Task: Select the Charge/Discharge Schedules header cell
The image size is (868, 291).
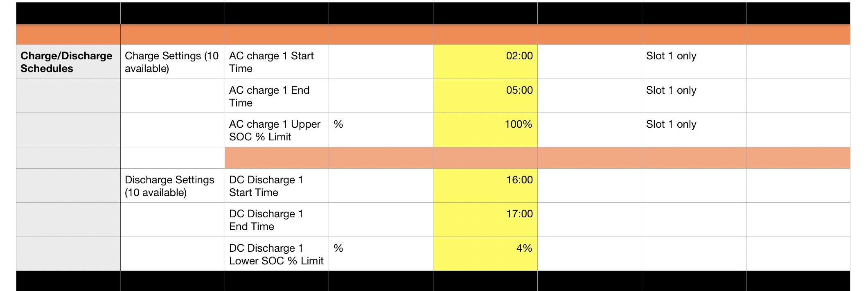Action: 68,62
